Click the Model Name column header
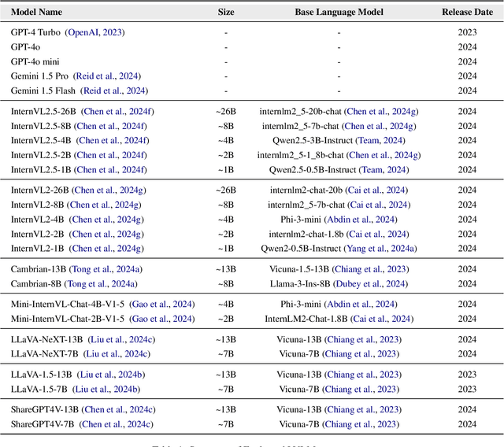The height and width of the screenshot is (447, 504). point(35,12)
